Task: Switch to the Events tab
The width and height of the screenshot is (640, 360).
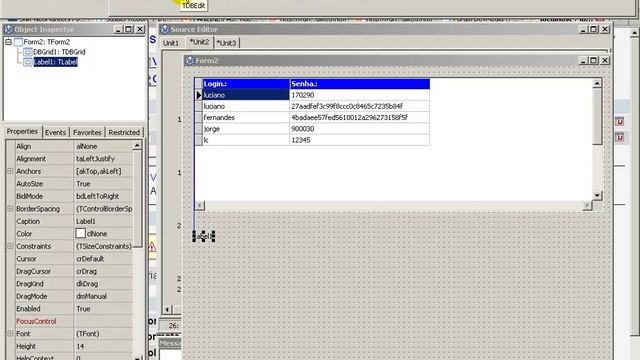Action: (55, 132)
